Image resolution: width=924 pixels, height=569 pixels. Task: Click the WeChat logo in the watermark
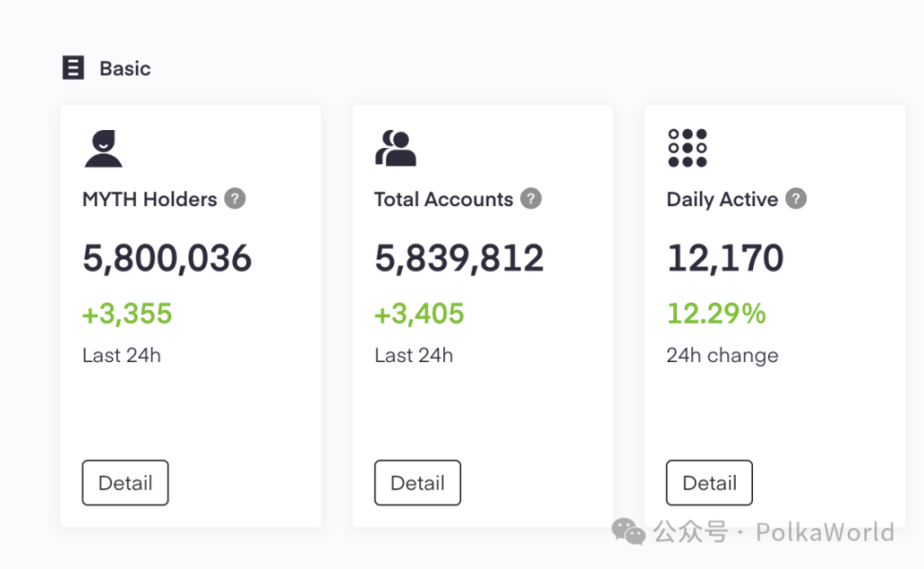(x=628, y=531)
